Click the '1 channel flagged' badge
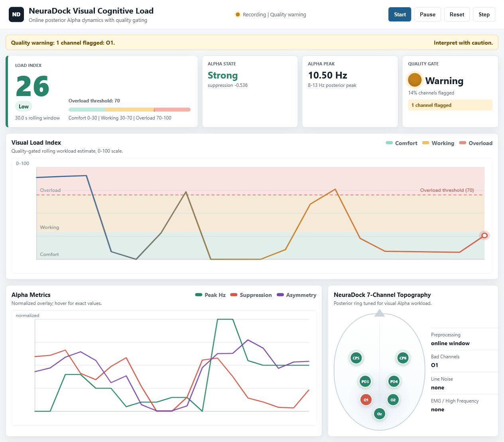 pos(450,105)
